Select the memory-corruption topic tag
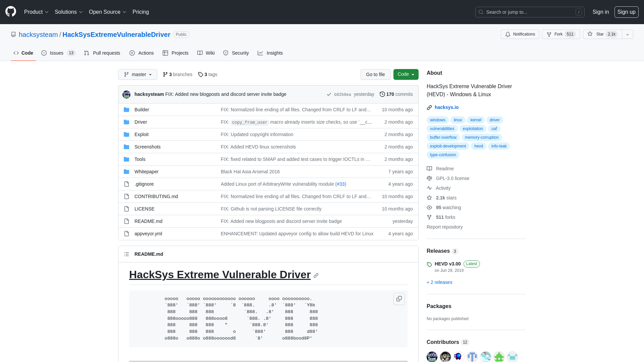 coord(481,137)
